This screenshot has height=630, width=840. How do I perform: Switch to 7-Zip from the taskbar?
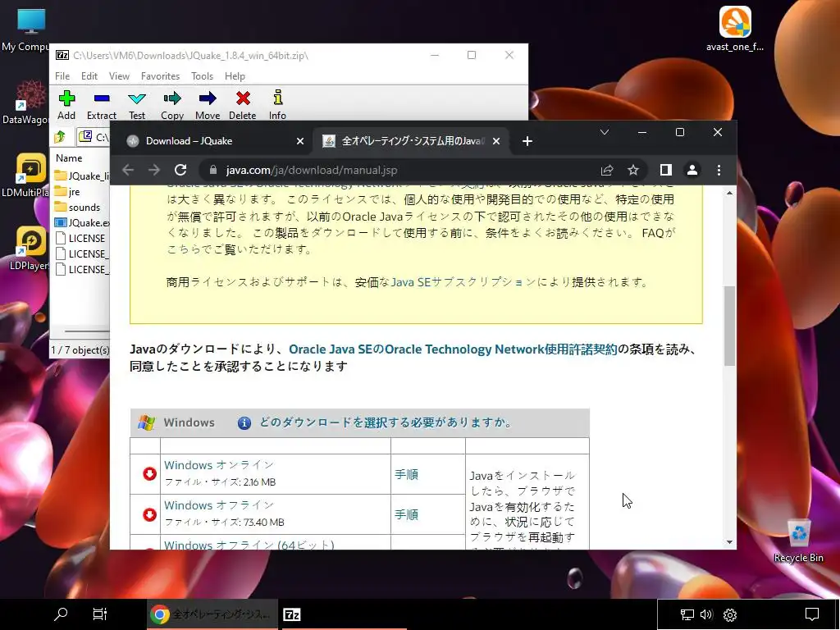(x=291, y=614)
